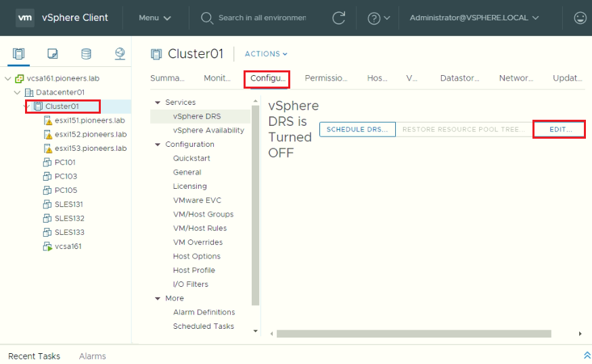Screen dimensions: 592x364
Task: Click the SCHEDULE DRS button
Action: coord(357,129)
